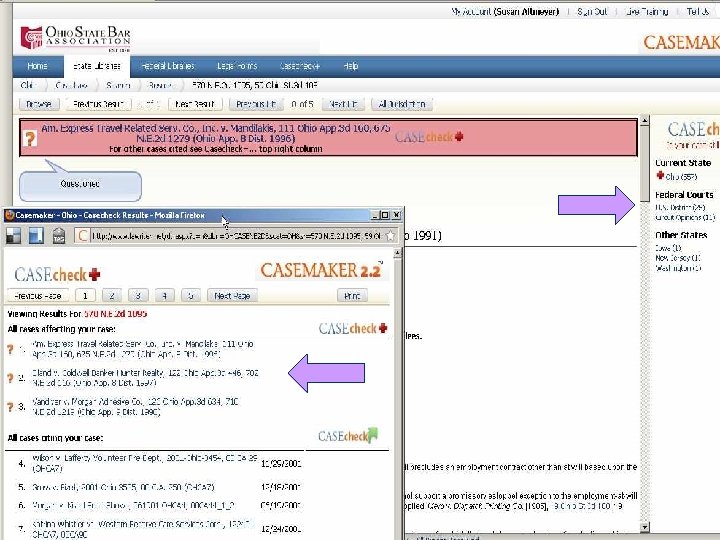Click the question mark icon beside result 1
720x540 pixels.
11,349
